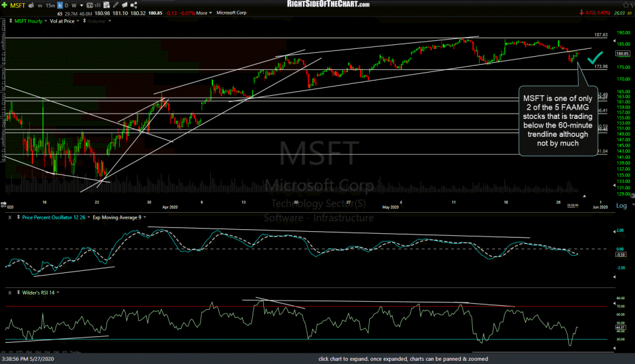Click the Microsoft Corp company name
Viewport: 635px width, 364px height.
coord(232,13)
